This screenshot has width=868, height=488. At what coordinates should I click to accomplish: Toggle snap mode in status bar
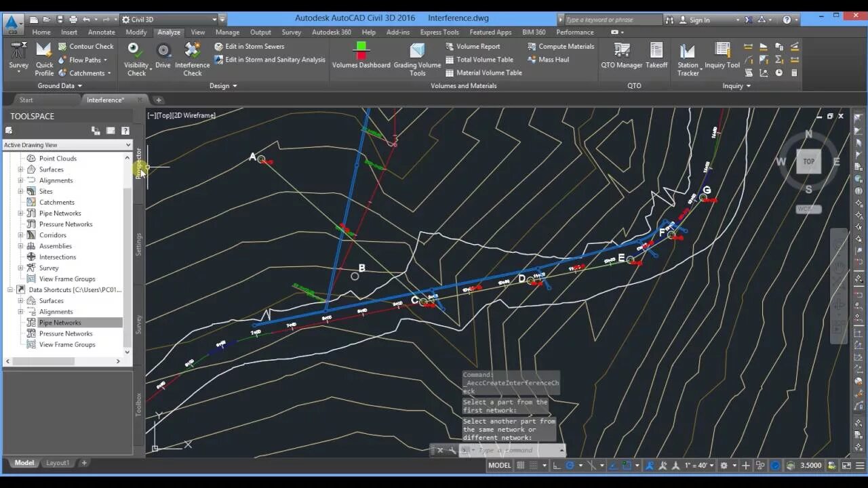point(534,466)
